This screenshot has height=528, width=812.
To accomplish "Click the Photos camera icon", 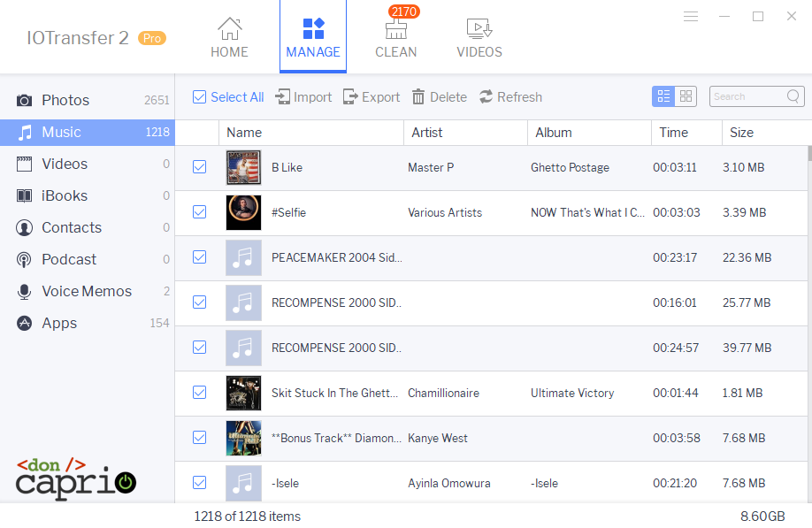I will click(x=24, y=100).
